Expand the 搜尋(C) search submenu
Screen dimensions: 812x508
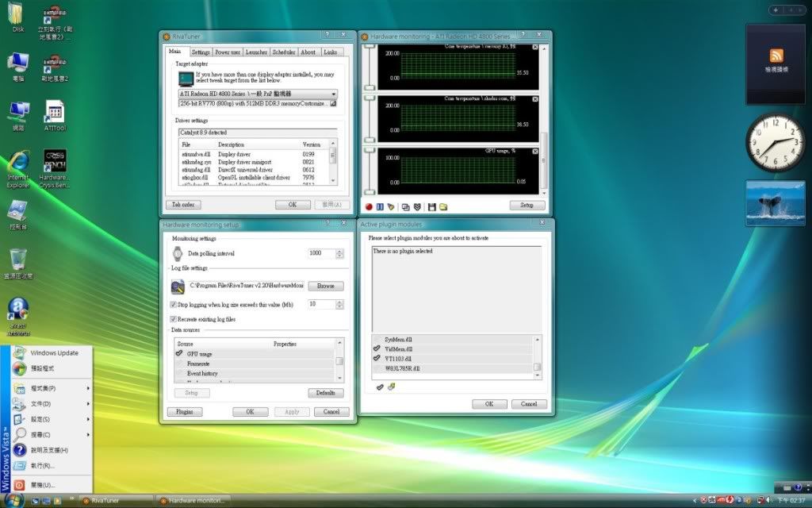(x=52, y=435)
